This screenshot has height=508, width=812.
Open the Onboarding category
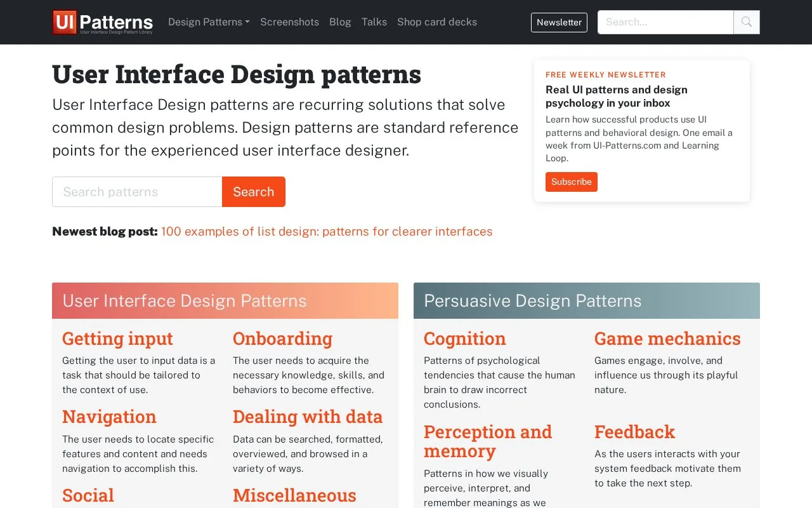point(282,338)
